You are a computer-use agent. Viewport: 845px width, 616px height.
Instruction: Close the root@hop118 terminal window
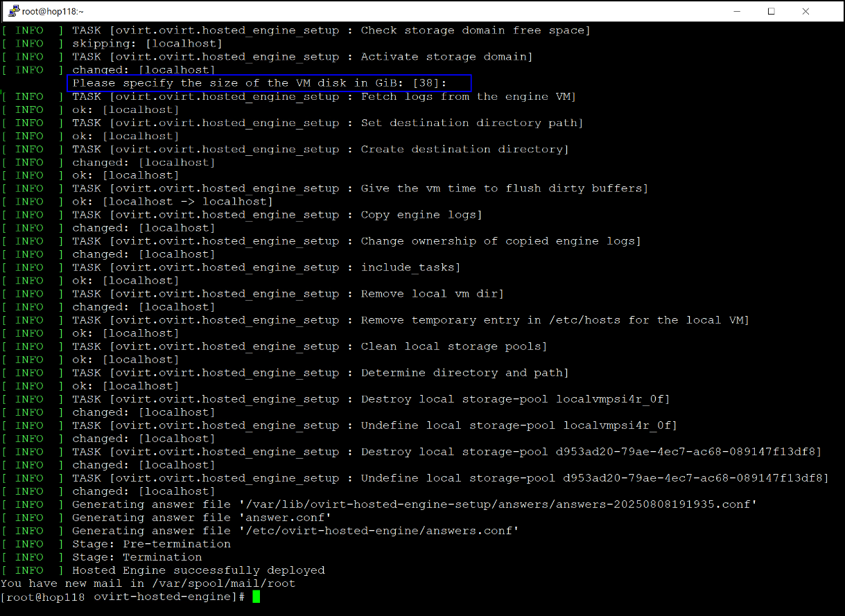point(805,11)
